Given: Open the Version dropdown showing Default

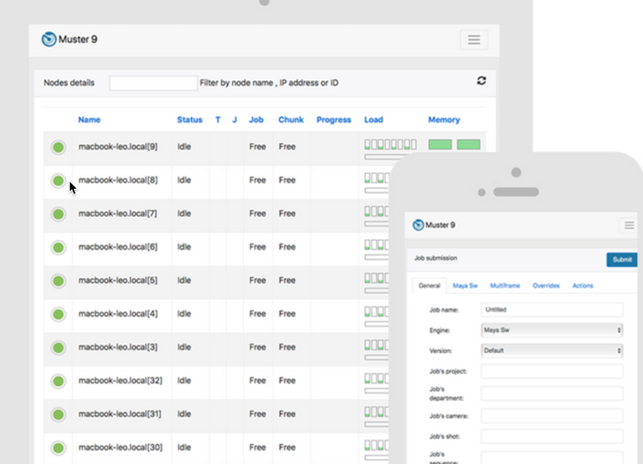Looking at the screenshot, I should click(552, 351).
